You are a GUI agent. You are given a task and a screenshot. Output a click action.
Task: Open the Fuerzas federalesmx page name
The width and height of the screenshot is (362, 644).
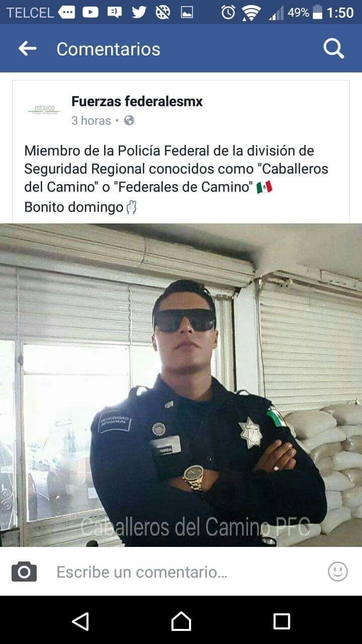(x=137, y=102)
